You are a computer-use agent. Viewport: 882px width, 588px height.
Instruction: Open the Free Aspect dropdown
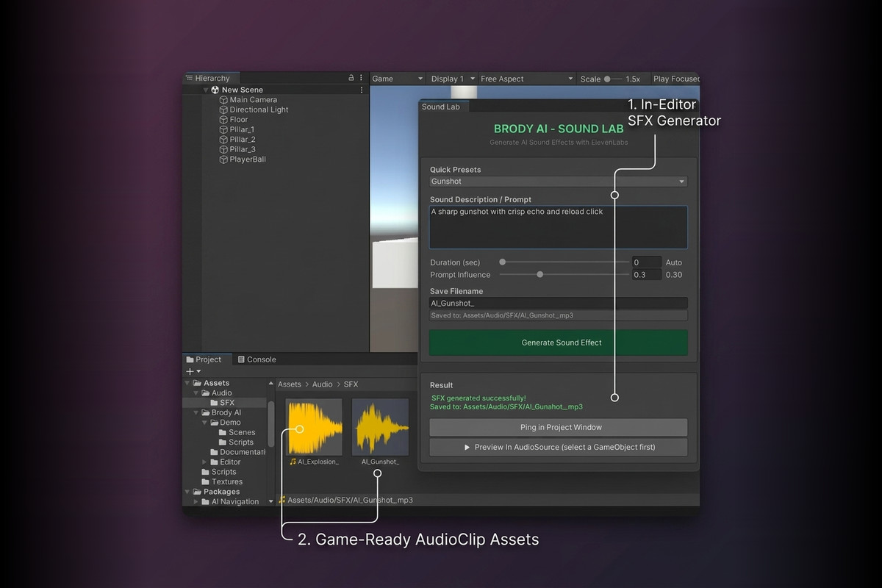526,79
